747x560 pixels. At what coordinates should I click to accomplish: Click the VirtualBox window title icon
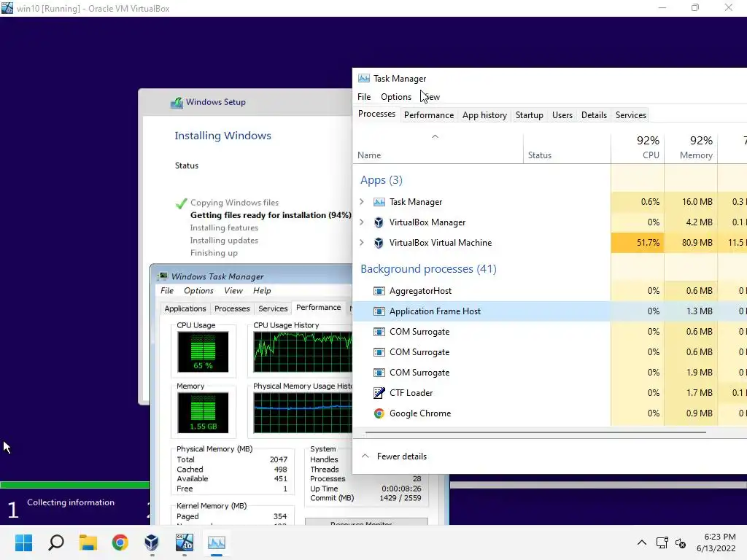point(7,8)
